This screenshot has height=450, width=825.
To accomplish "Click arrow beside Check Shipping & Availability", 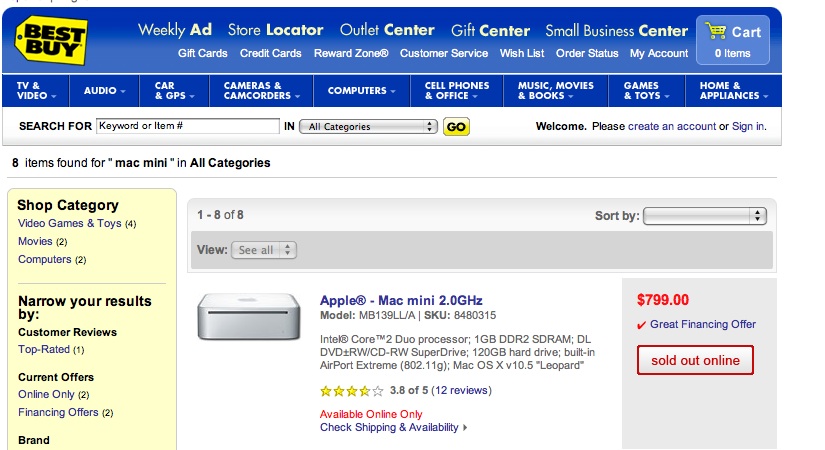I will pyautogui.click(x=465, y=428).
